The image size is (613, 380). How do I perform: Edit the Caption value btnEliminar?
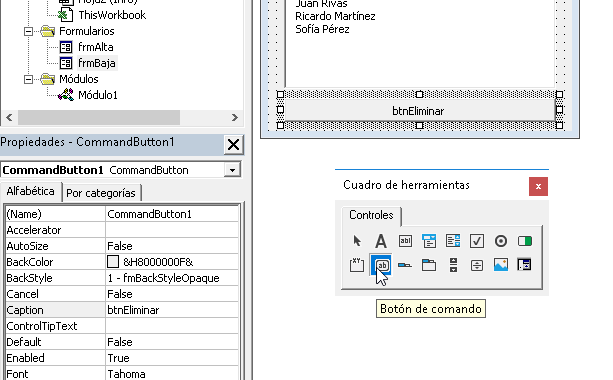click(172, 310)
